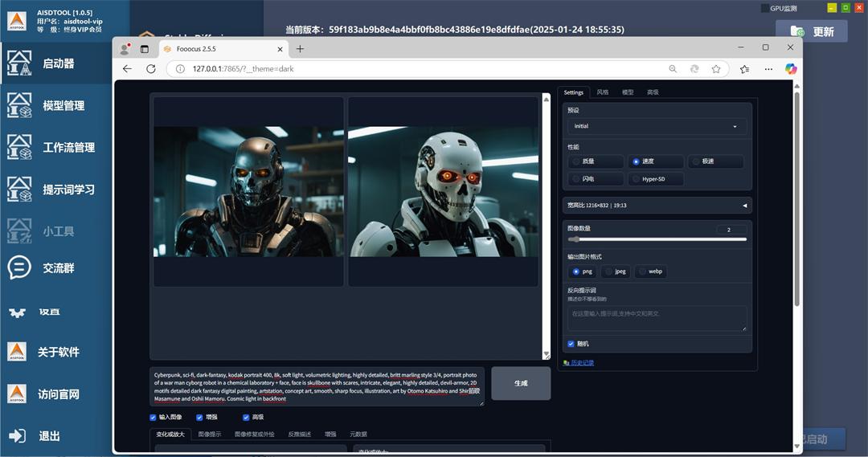Open the 预设 preset dropdown showing initial
This screenshot has height=457, width=868.
coord(656,126)
